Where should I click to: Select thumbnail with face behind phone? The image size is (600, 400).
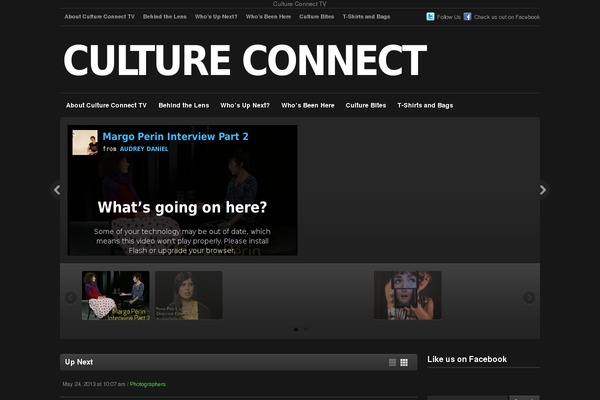click(408, 295)
